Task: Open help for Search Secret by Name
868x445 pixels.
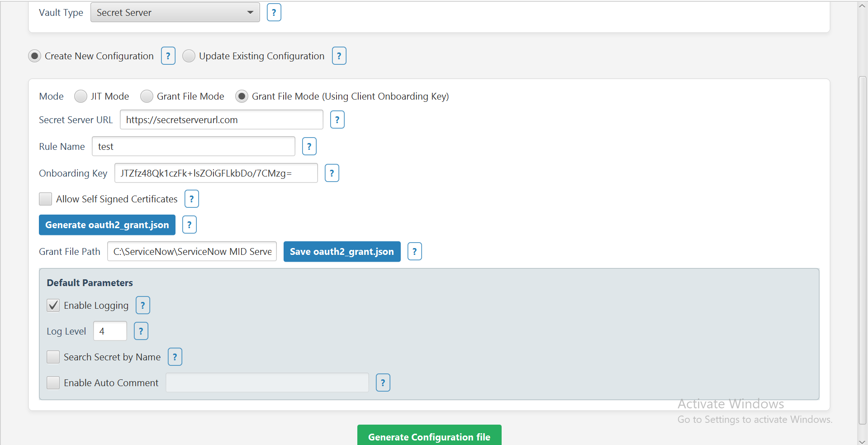Action: click(175, 357)
